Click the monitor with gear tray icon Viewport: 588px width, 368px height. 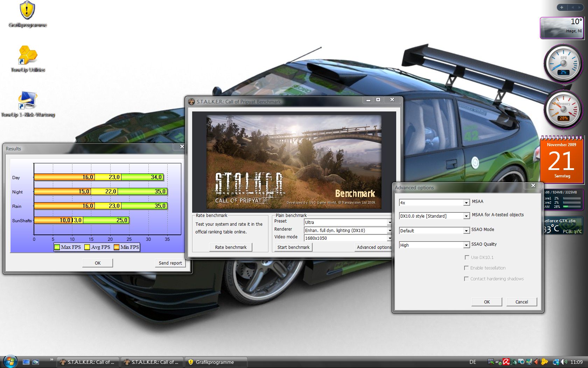tap(521, 362)
